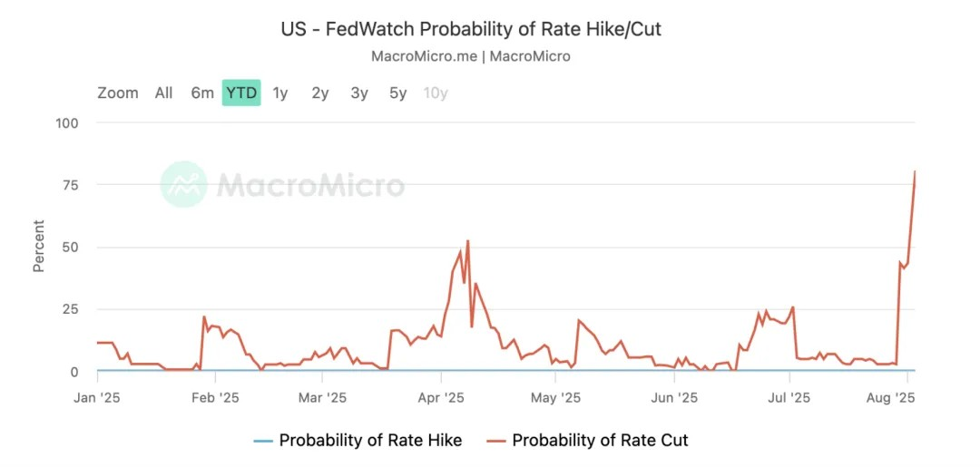The width and height of the screenshot is (980, 467).
Task: Click the FedWatch Probability chart title
Action: point(471,29)
